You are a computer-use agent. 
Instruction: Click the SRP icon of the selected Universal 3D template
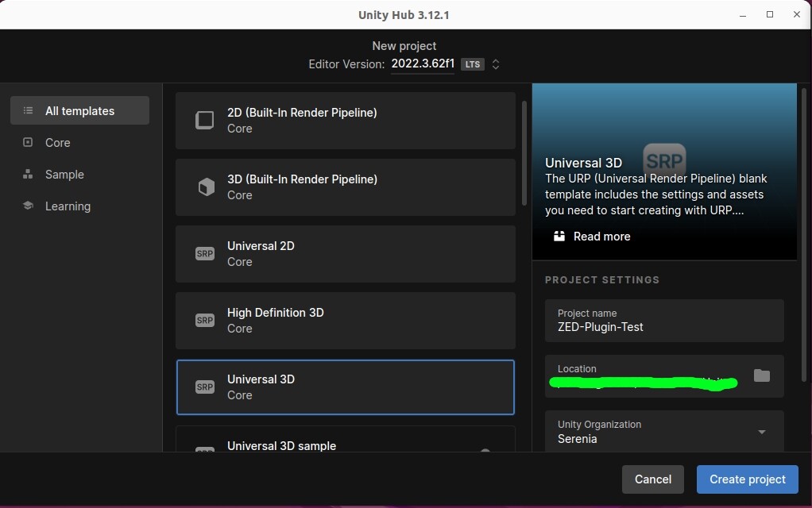tap(204, 387)
